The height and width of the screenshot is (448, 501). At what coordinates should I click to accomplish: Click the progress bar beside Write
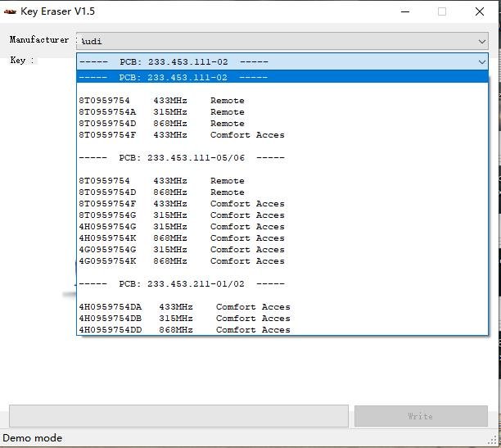tap(178, 416)
